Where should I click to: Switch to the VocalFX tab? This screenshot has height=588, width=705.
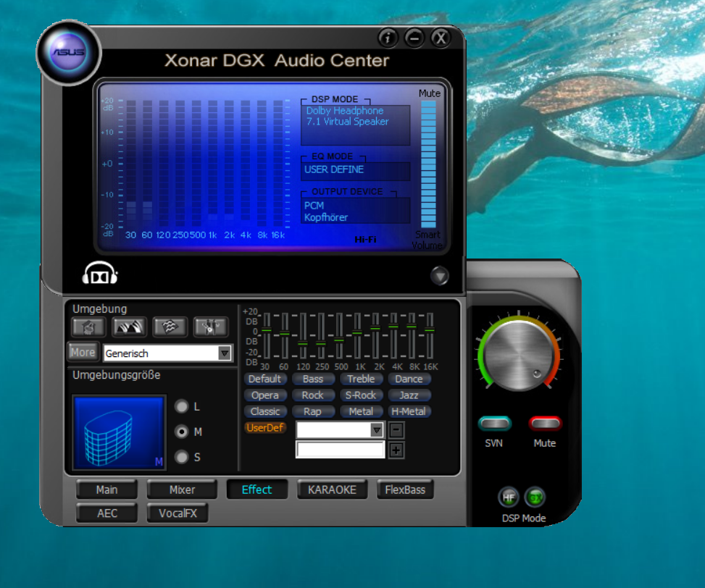[178, 513]
